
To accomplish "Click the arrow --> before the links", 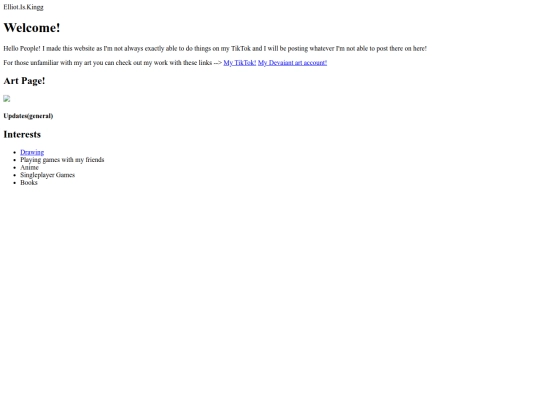I will point(218,63).
